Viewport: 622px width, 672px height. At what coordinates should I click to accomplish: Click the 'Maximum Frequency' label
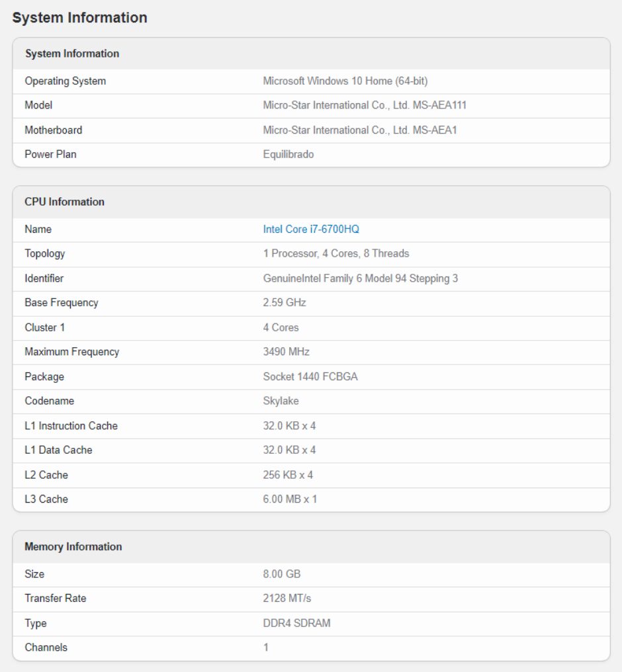(72, 352)
